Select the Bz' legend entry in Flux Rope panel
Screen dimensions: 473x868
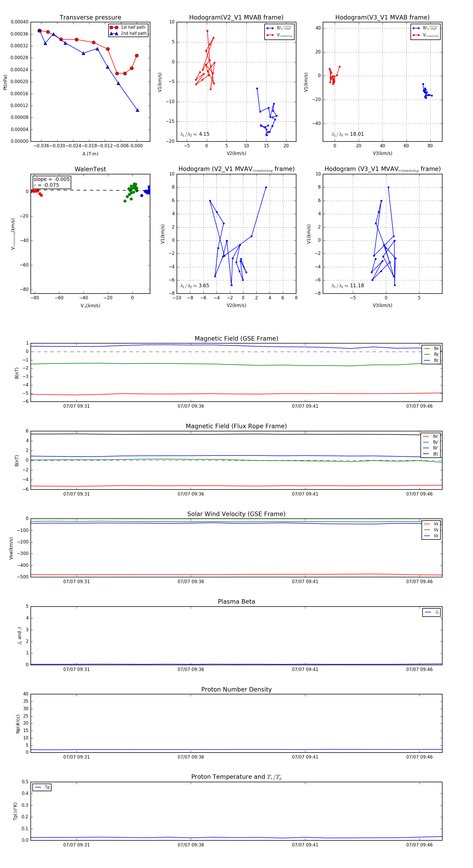431,448
